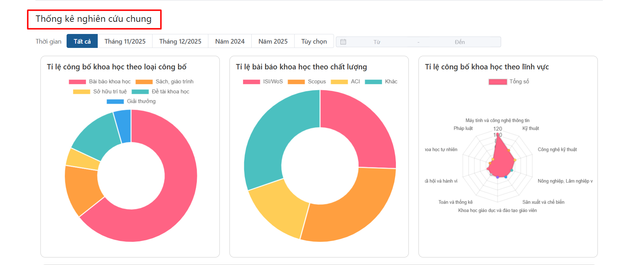Viewport: 644px width, 265px height.
Task: Click the 'Thống kê nghiên cứu chung' heading
Action: (93, 19)
